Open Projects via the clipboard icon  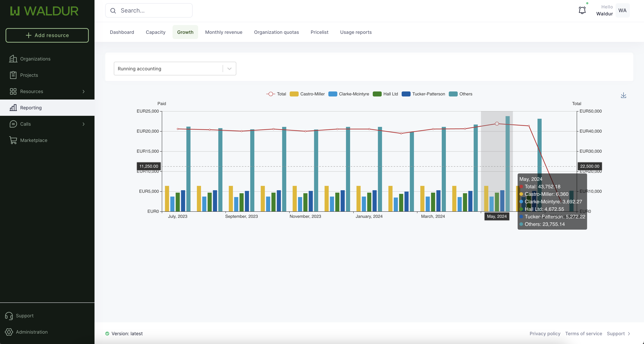(13, 75)
